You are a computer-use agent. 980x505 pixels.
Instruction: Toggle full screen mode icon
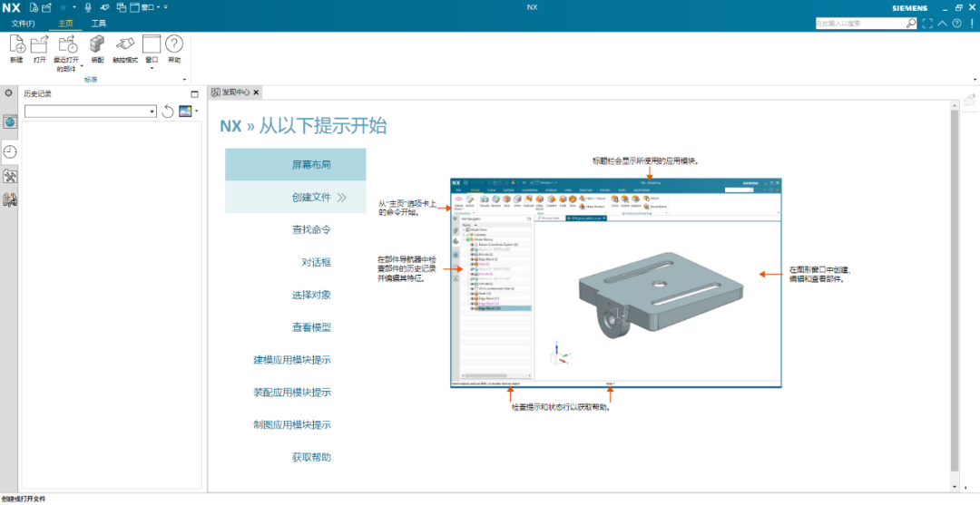click(927, 24)
